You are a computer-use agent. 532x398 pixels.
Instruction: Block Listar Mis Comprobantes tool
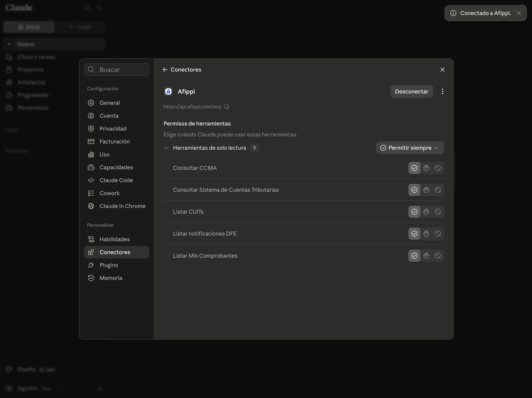coord(438,256)
